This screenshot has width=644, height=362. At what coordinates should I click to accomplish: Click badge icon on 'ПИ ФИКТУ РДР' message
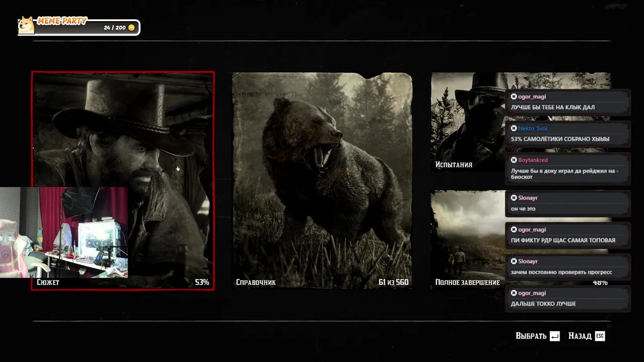click(514, 230)
